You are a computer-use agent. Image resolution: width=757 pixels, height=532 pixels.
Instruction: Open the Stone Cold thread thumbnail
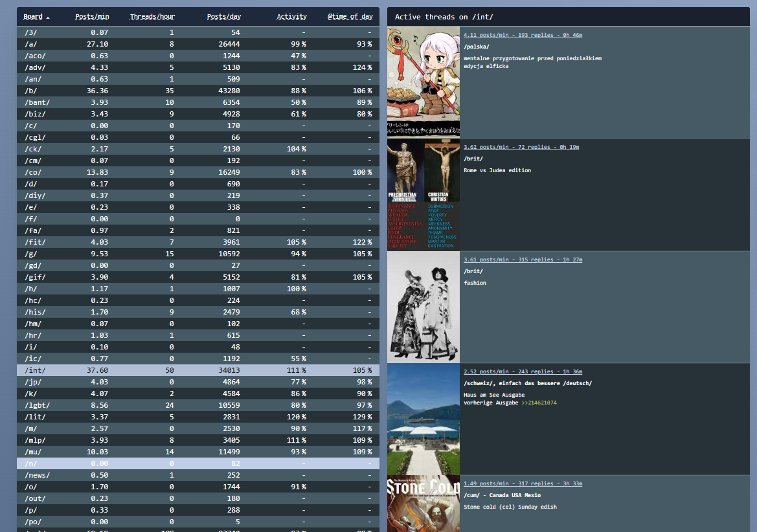point(424,504)
